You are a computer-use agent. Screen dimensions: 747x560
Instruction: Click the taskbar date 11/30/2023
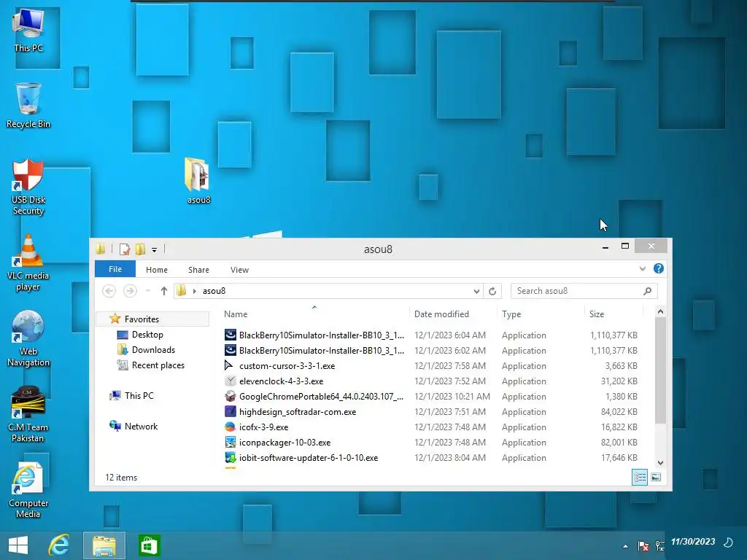point(693,542)
